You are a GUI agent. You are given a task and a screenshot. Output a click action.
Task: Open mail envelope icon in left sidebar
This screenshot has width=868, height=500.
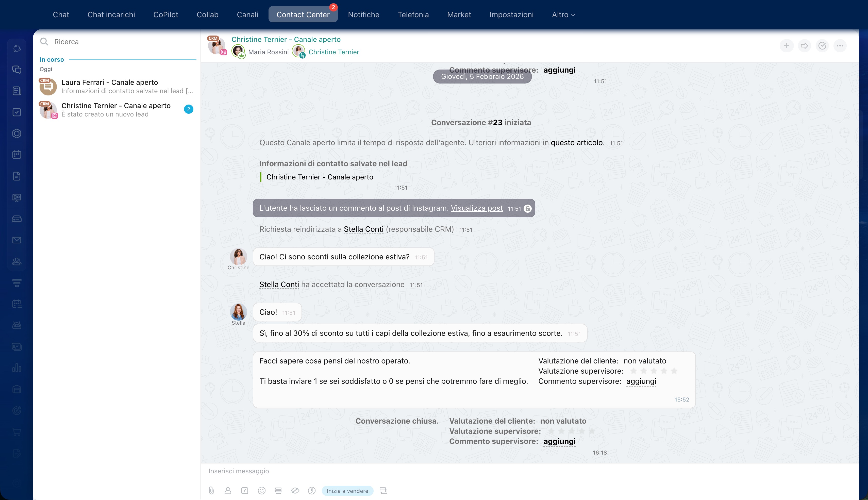(x=17, y=240)
